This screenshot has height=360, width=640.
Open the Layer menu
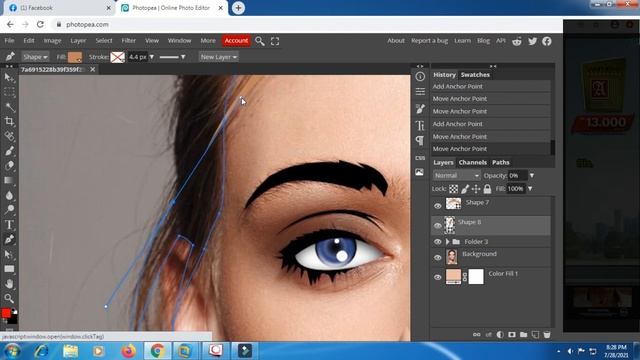point(78,41)
